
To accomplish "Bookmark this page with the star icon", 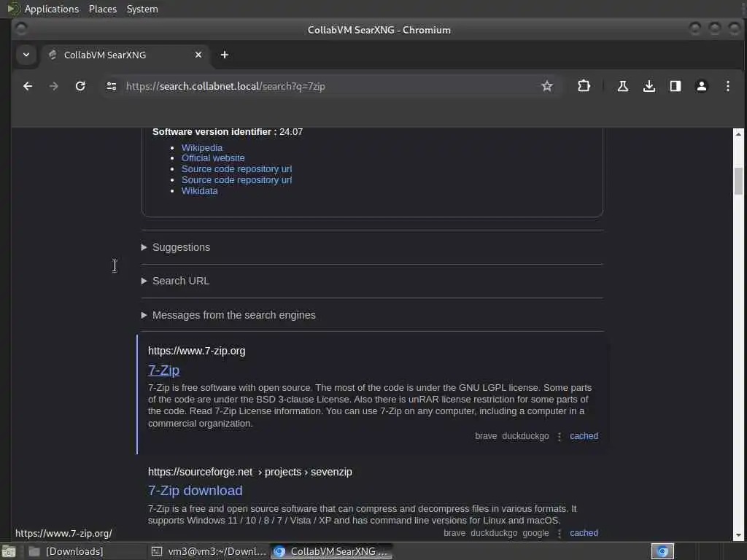I will [x=547, y=86].
